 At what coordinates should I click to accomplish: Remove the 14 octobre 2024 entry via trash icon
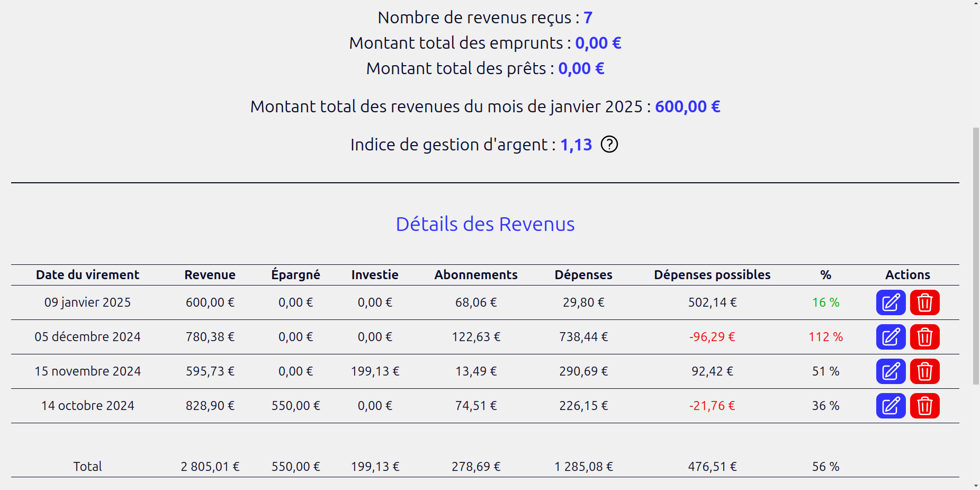[x=924, y=406]
